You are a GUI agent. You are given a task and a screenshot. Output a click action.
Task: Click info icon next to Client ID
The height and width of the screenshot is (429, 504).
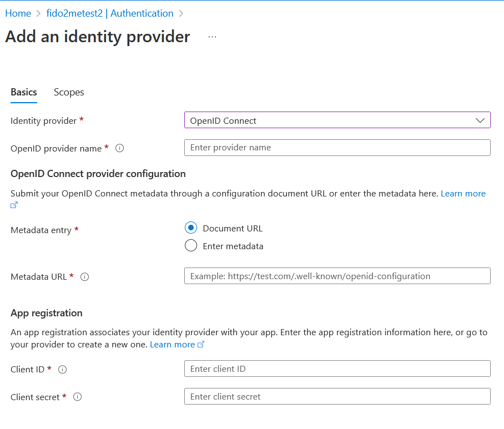(x=63, y=369)
